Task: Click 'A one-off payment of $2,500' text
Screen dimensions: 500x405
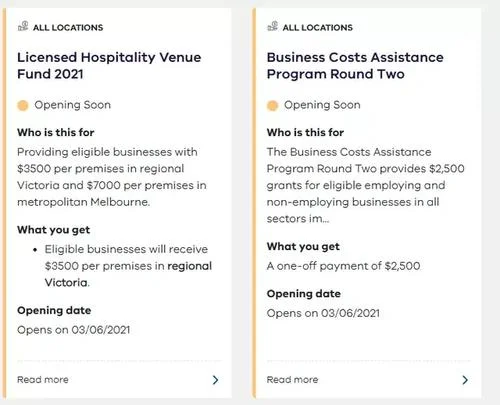Action: coord(343,266)
